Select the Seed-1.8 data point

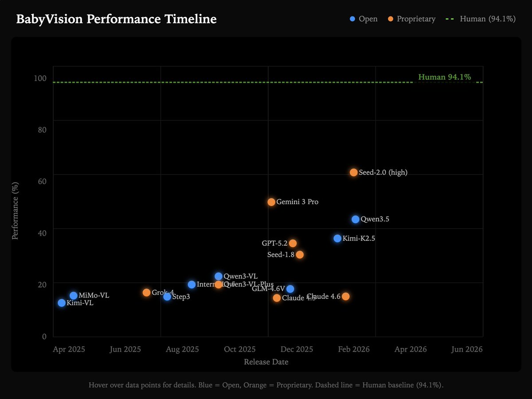click(x=300, y=255)
